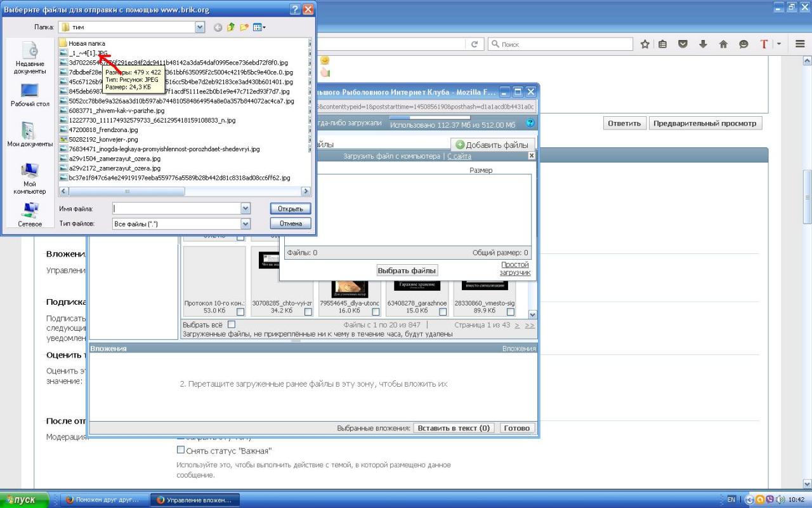Tick checkbox for 79554645_dlya-utonc file
Image resolution: width=812 pixels, height=508 pixels.
(x=376, y=312)
